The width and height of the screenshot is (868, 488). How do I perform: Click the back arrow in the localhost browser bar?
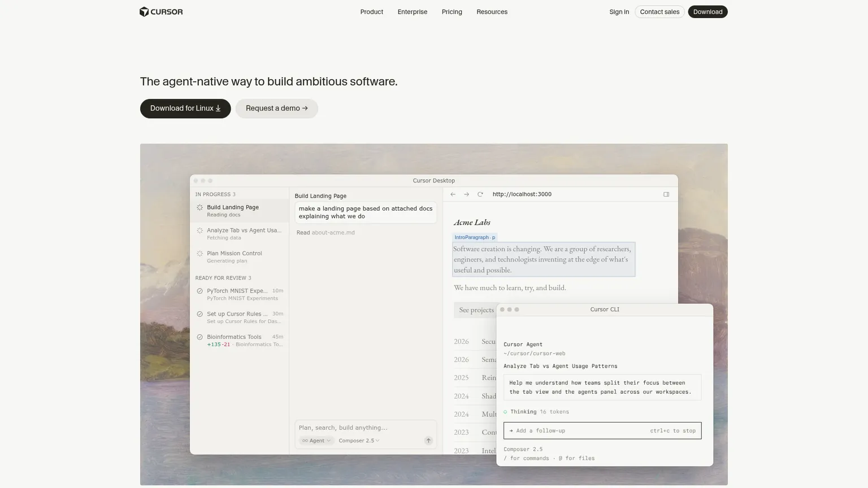point(453,194)
